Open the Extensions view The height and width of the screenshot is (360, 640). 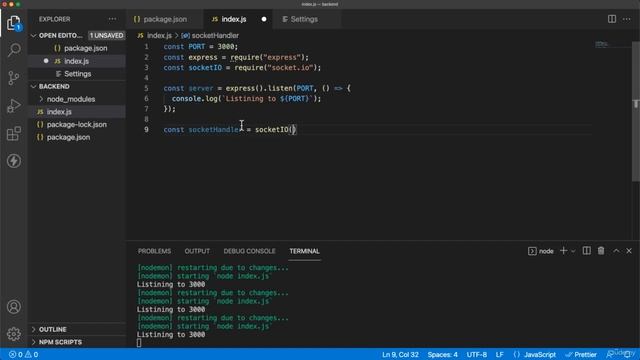pyautogui.click(x=14, y=133)
